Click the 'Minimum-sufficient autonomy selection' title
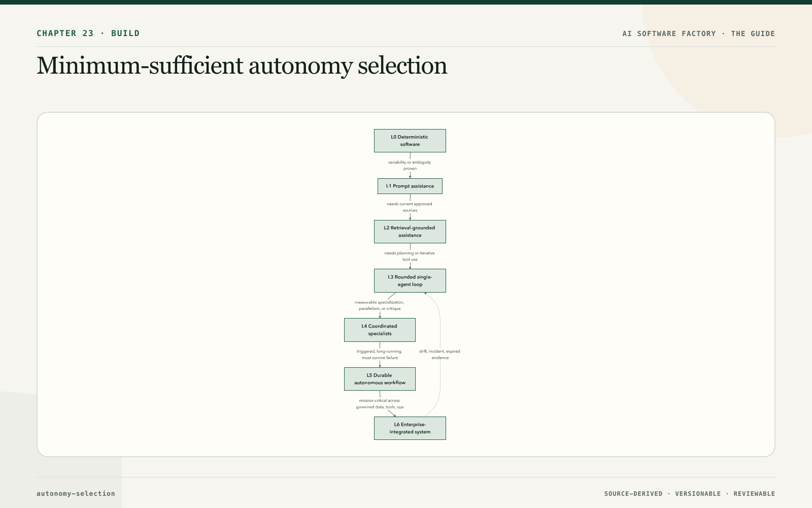Screen dimensions: 812x508 click(242, 66)
